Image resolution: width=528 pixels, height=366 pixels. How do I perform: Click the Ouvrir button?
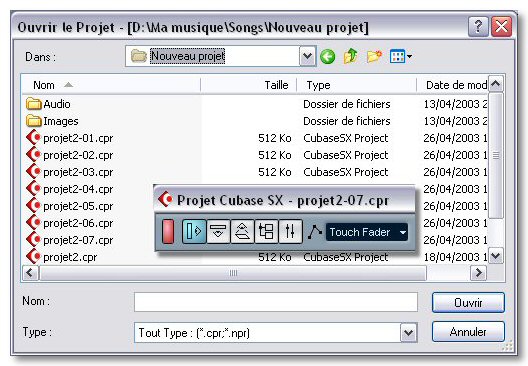coord(468,303)
